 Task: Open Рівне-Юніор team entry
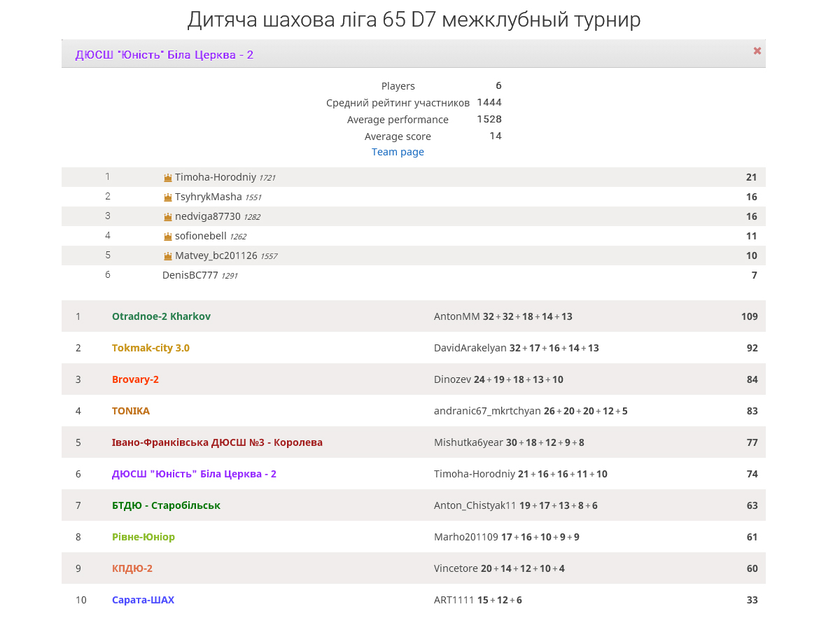click(x=143, y=537)
